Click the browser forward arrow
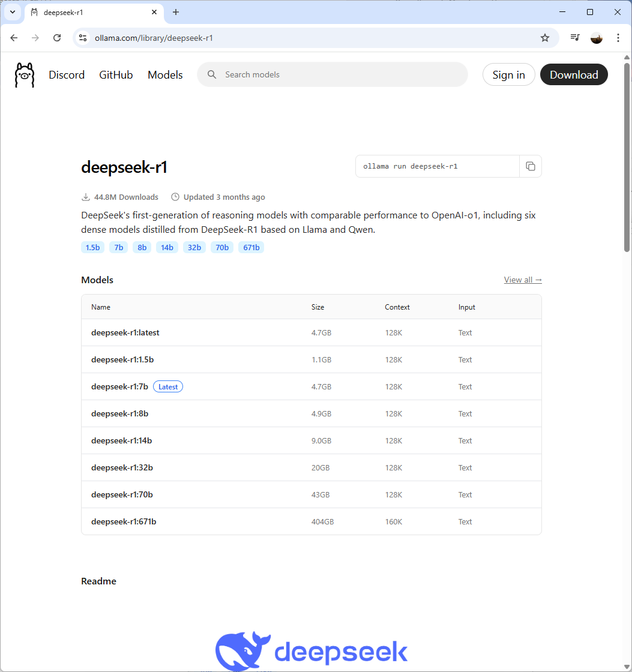This screenshot has width=632, height=672. [x=35, y=38]
